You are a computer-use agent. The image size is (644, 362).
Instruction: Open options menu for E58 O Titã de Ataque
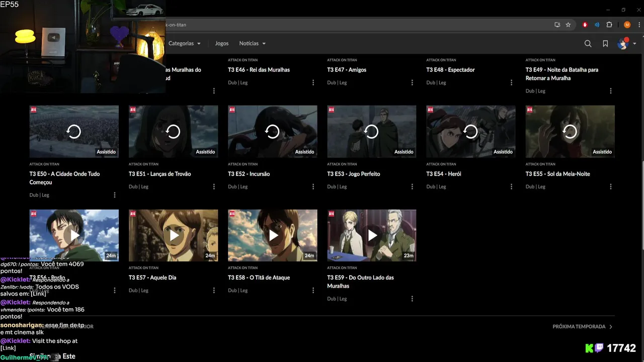(313, 290)
